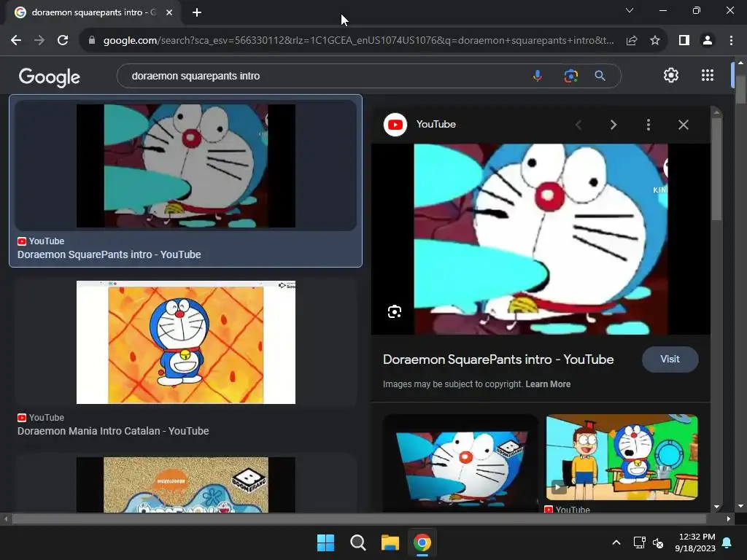Open the notification bell
Viewport: 747px width, 560px height.
point(727,542)
